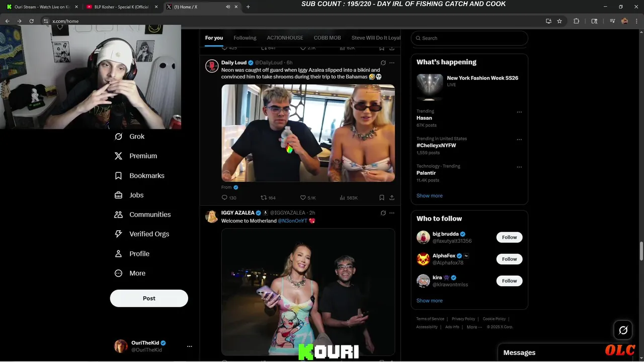This screenshot has height=362, width=644.
Task: Click the X search field
Action: coord(469,38)
